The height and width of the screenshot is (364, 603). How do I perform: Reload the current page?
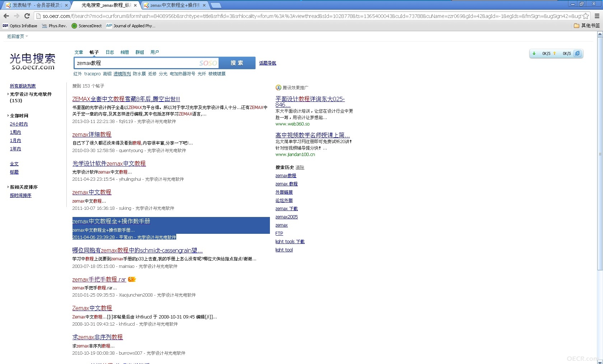pyautogui.click(x=27, y=16)
